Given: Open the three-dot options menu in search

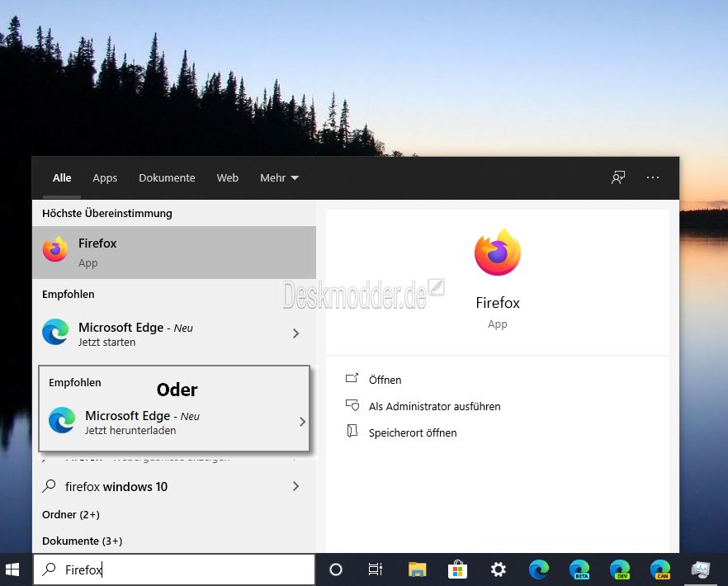Looking at the screenshot, I should [653, 177].
